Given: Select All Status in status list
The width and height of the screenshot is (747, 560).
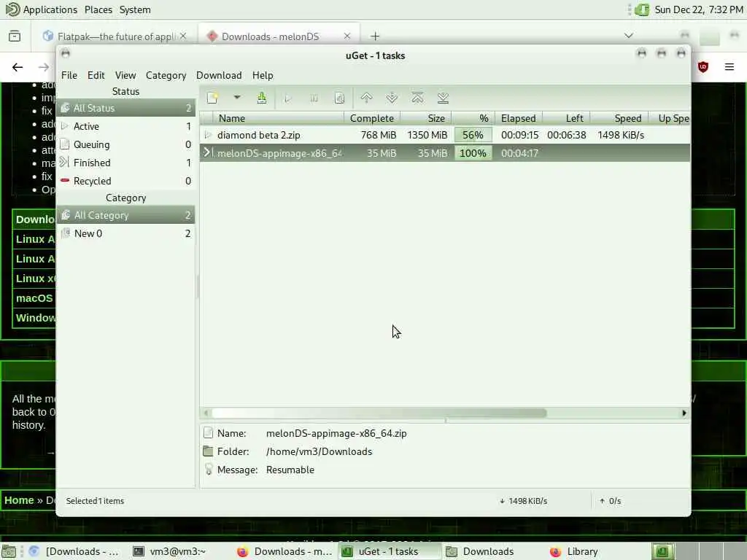Looking at the screenshot, I should [x=125, y=108].
